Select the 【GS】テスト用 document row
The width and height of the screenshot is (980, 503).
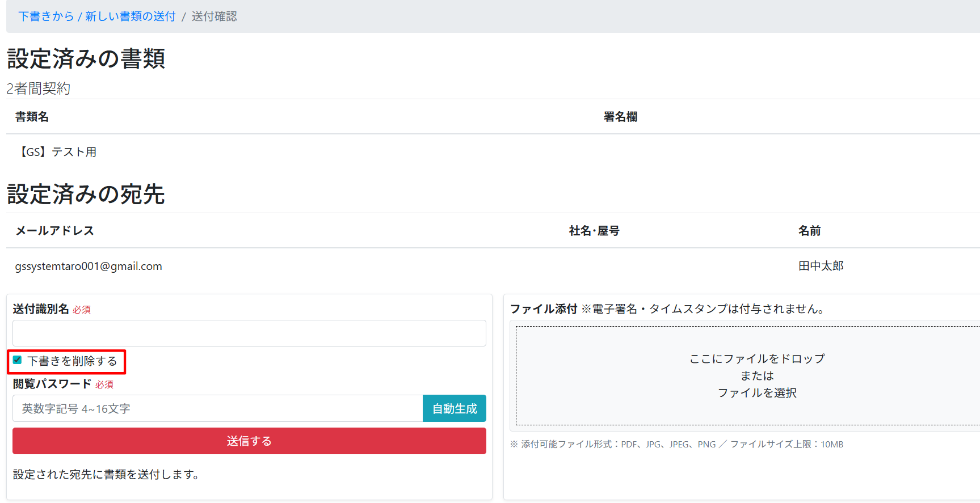point(56,152)
